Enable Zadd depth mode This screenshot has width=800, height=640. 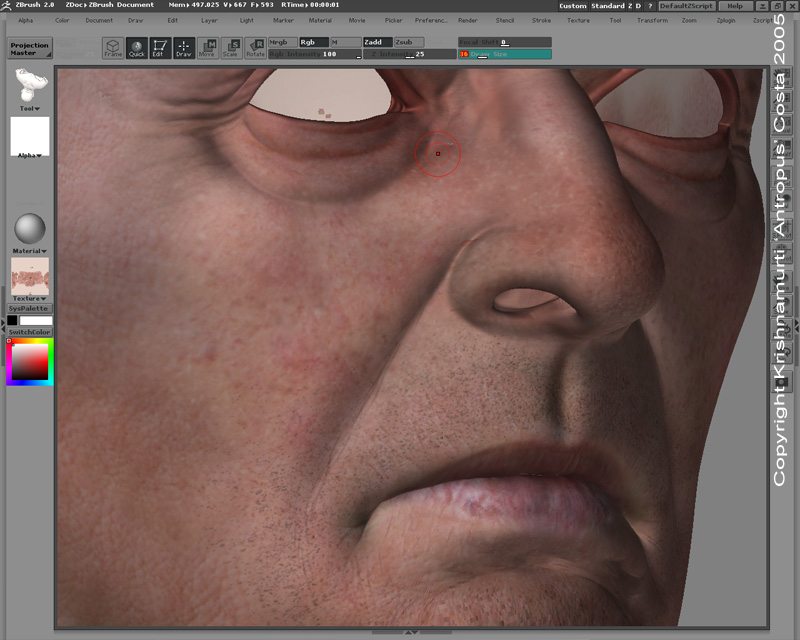click(x=378, y=42)
